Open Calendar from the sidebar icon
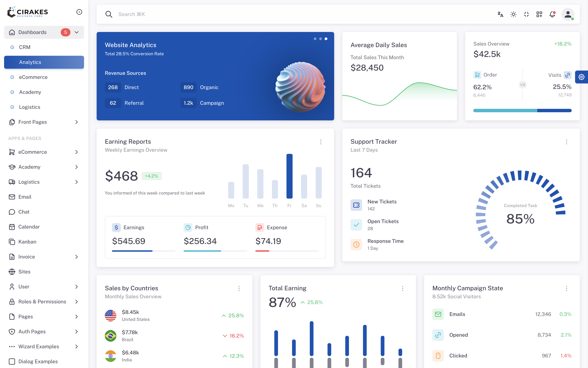The width and height of the screenshot is (588, 368). 12,227
